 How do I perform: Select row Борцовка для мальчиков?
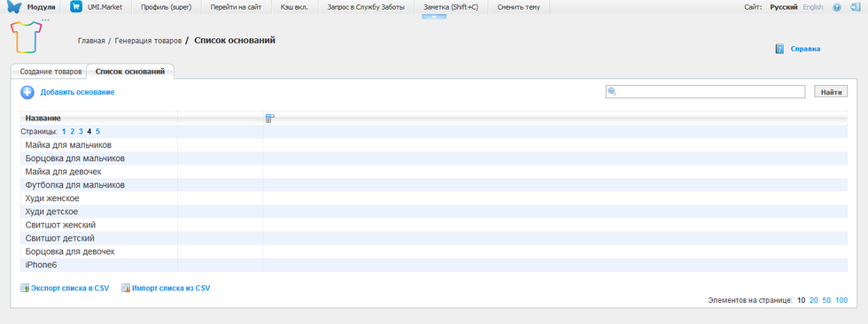(434, 158)
